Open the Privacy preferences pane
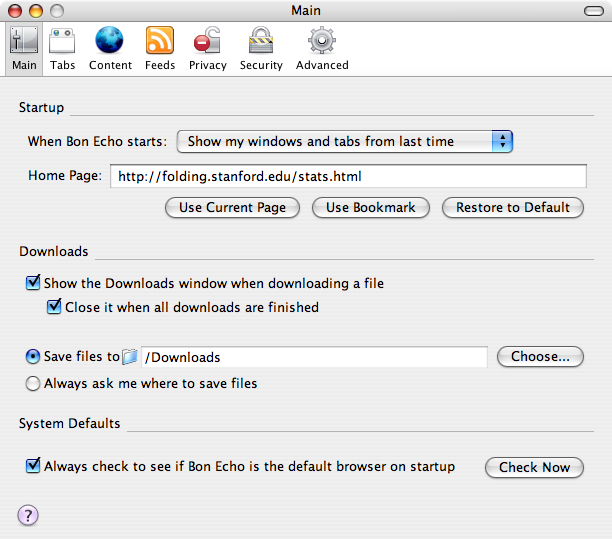Viewport: 612px width, 539px height. [208, 49]
